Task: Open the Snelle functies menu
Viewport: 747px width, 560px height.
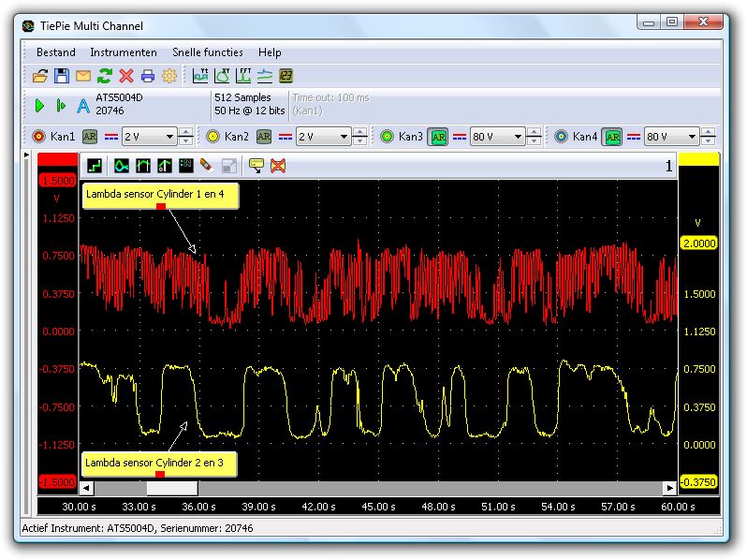Action: click(x=207, y=52)
